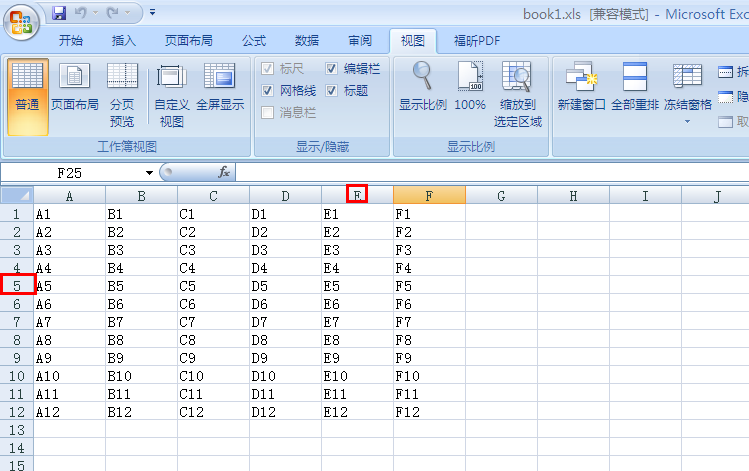
Task: Click the 冻结窗格 freeze panes icon
Action: coord(687,76)
